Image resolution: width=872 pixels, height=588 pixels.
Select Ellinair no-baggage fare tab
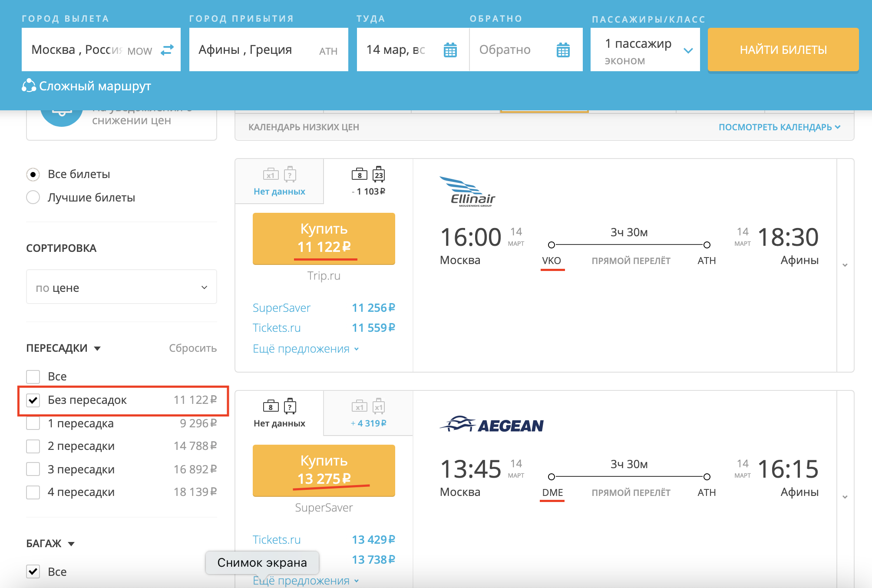279,181
